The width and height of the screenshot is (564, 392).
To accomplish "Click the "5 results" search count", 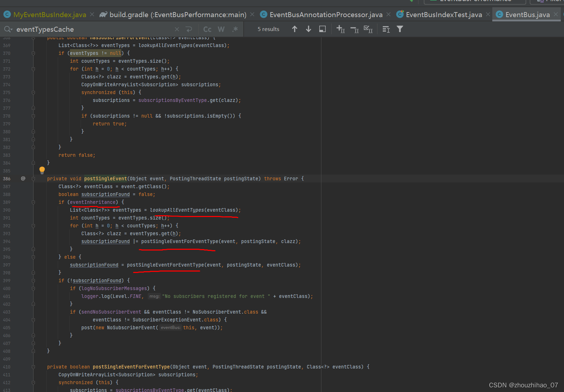I will point(268,29).
